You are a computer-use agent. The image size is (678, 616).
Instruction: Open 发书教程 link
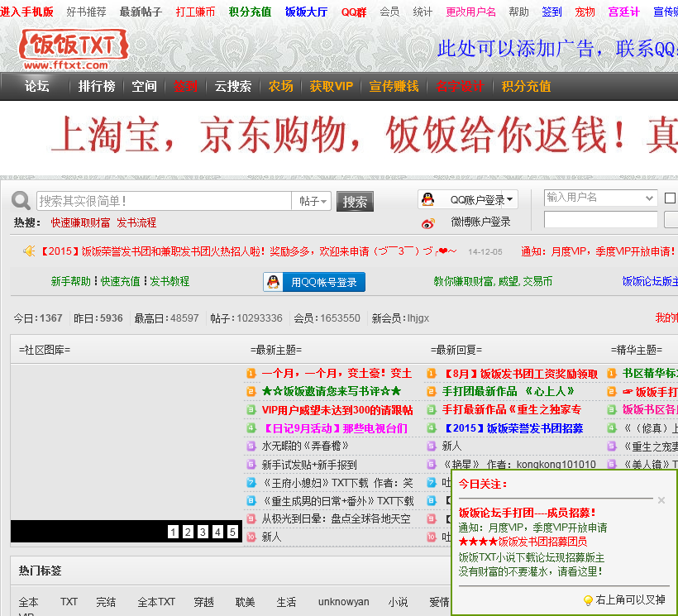pyautogui.click(x=169, y=281)
